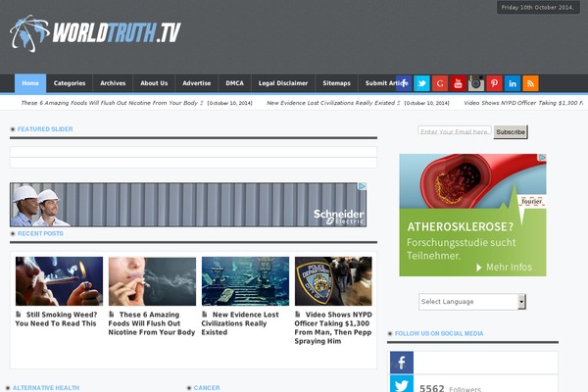Click ticker headline about 6 Amazing Foods

(x=110, y=103)
